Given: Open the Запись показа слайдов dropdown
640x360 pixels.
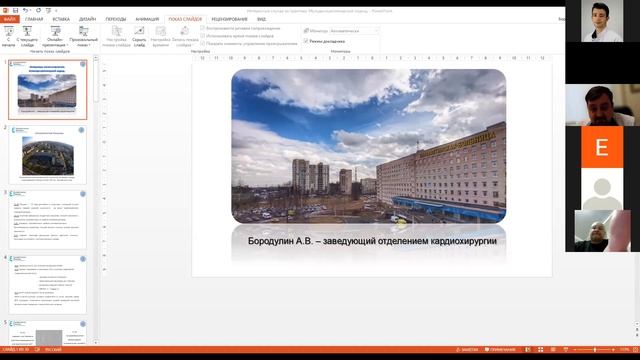Looking at the screenshot, I should coord(184,36).
